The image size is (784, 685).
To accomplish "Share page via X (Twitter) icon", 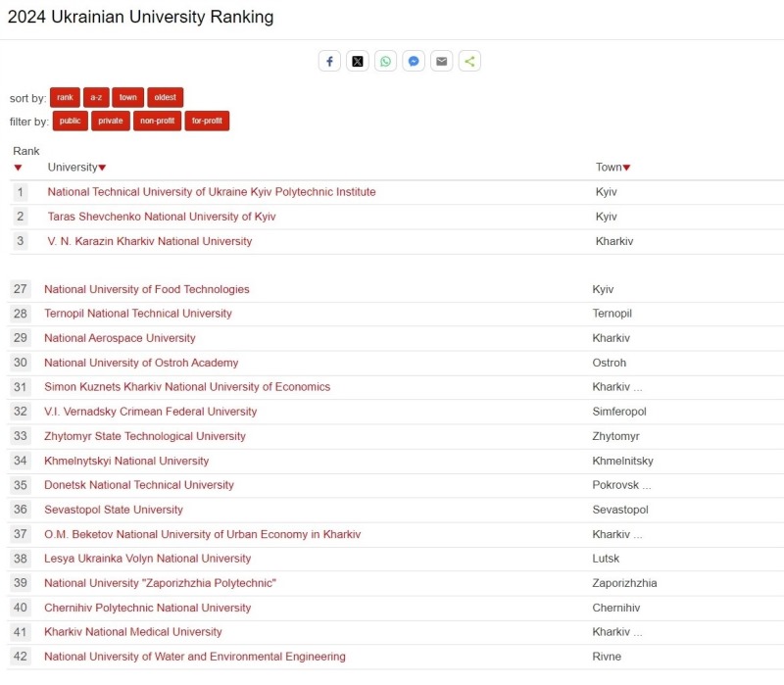I will pyautogui.click(x=358, y=61).
